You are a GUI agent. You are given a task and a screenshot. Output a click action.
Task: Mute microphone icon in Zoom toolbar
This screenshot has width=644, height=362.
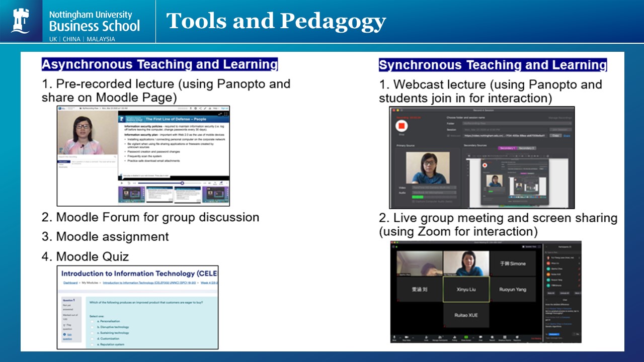(x=394, y=337)
